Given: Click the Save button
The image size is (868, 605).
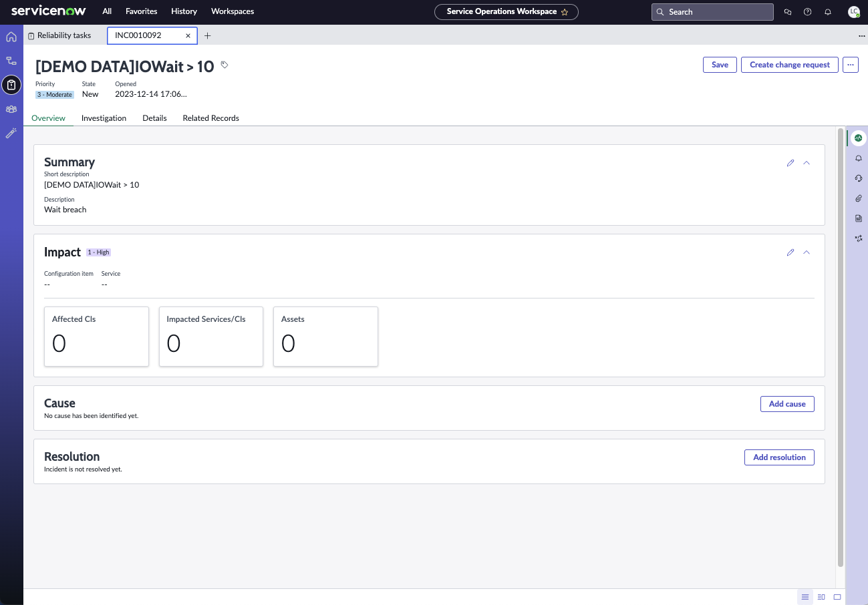Looking at the screenshot, I should tap(720, 65).
